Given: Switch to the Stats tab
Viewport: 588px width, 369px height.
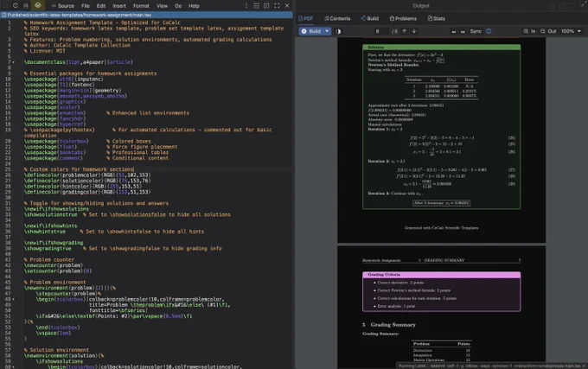Looking at the screenshot, I should point(436,18).
